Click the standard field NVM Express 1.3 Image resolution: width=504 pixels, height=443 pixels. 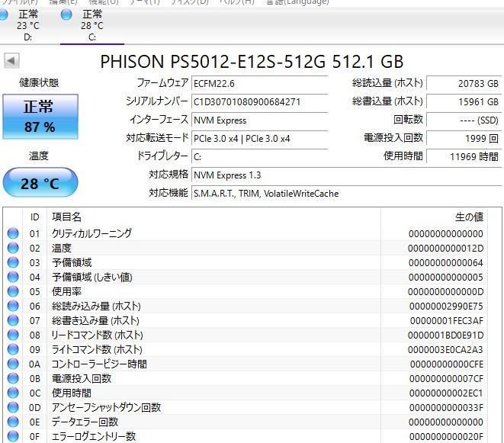[346, 175]
